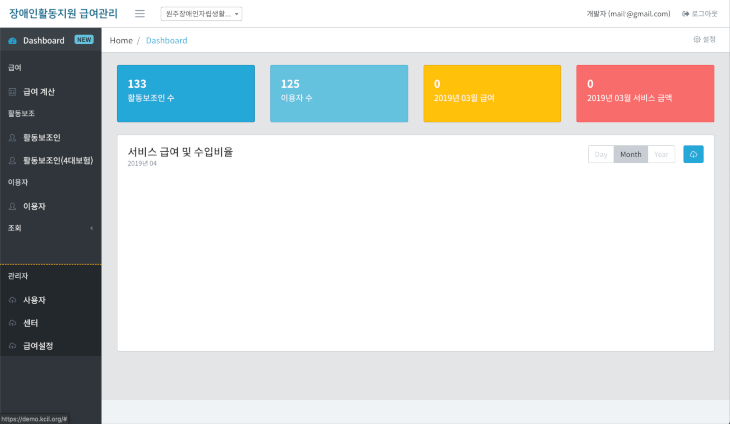Switch chart view to Year

(x=660, y=154)
